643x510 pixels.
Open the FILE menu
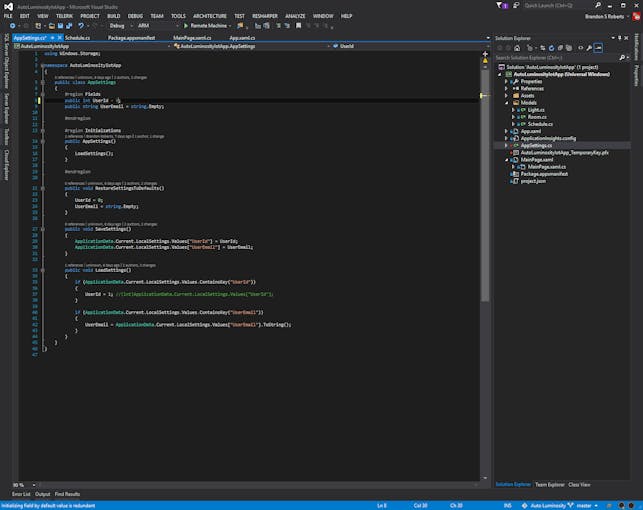click(8, 16)
